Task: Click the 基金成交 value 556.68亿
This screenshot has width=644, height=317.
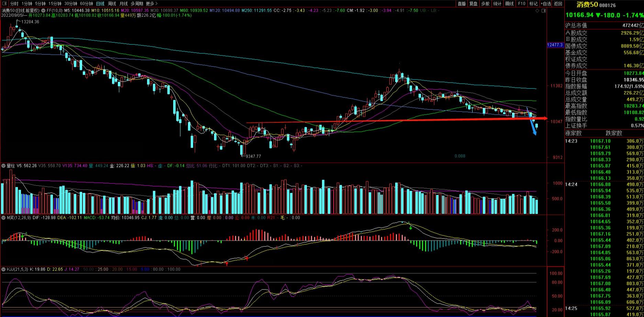Action: [633, 53]
